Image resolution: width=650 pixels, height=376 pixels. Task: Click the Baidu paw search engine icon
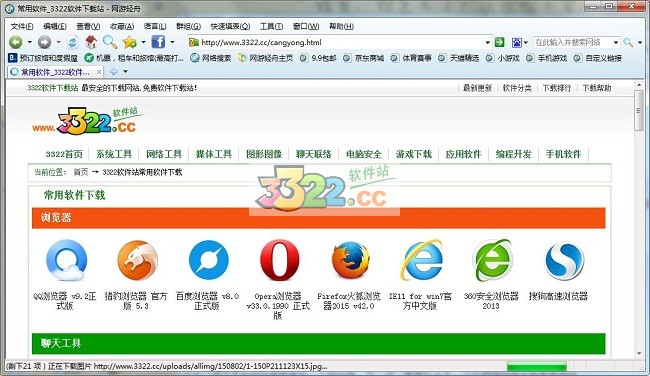[517, 42]
